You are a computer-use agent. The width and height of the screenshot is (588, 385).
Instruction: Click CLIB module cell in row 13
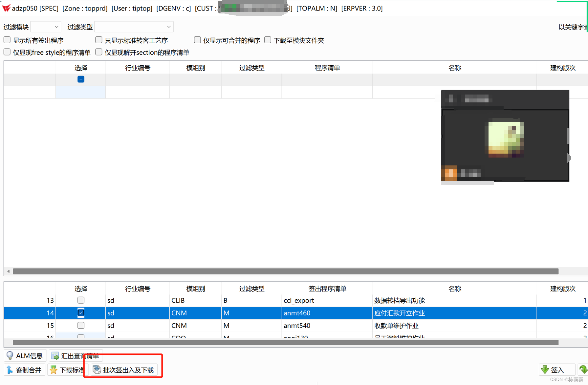pos(196,300)
